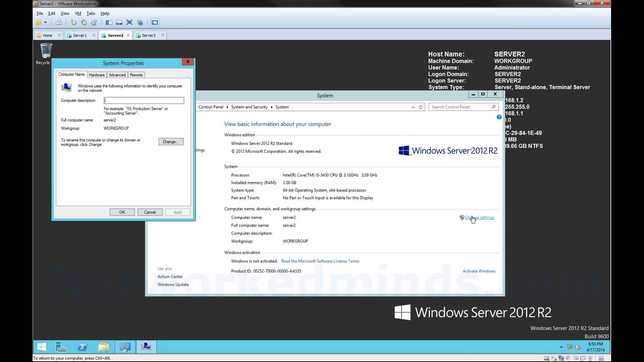Revert the VM to its previous snapshot

(x=84, y=22)
